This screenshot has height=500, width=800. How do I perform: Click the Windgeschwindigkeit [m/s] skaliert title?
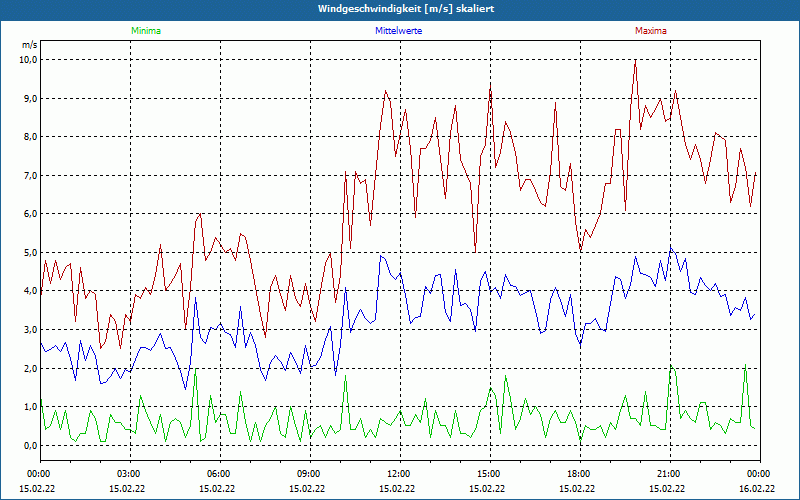[x=406, y=9]
